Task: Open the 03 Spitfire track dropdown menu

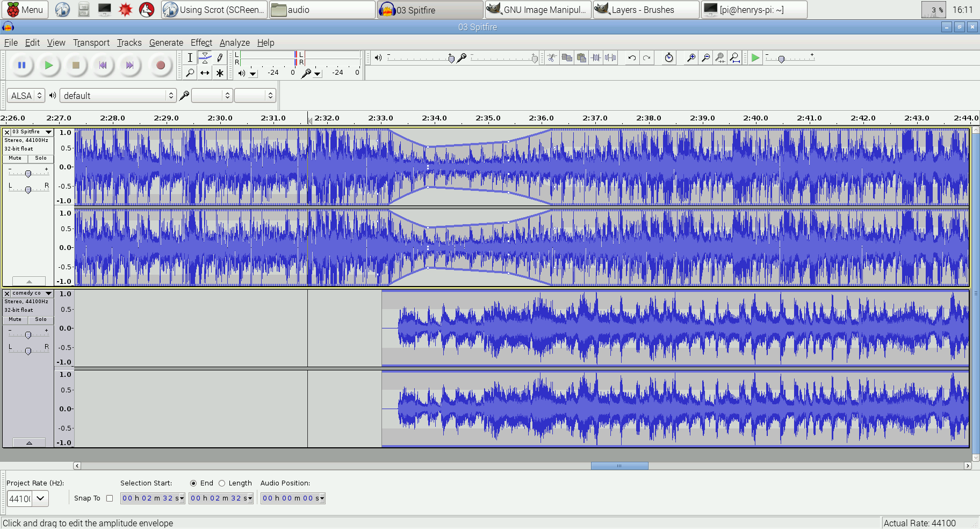Action: 48,132
